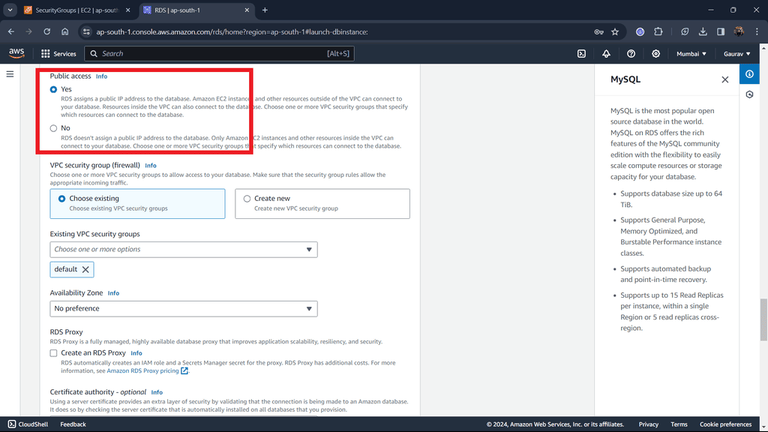
Task: Open console settings gear
Action: pyautogui.click(x=656, y=54)
